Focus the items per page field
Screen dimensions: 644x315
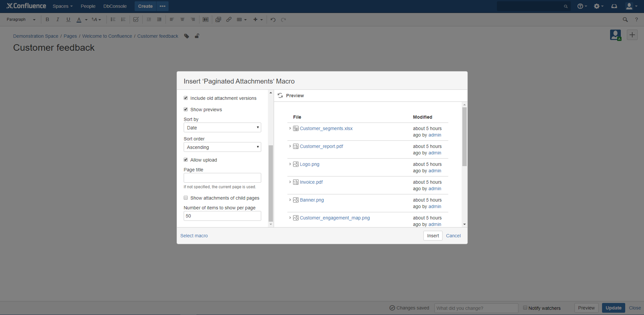point(222,216)
